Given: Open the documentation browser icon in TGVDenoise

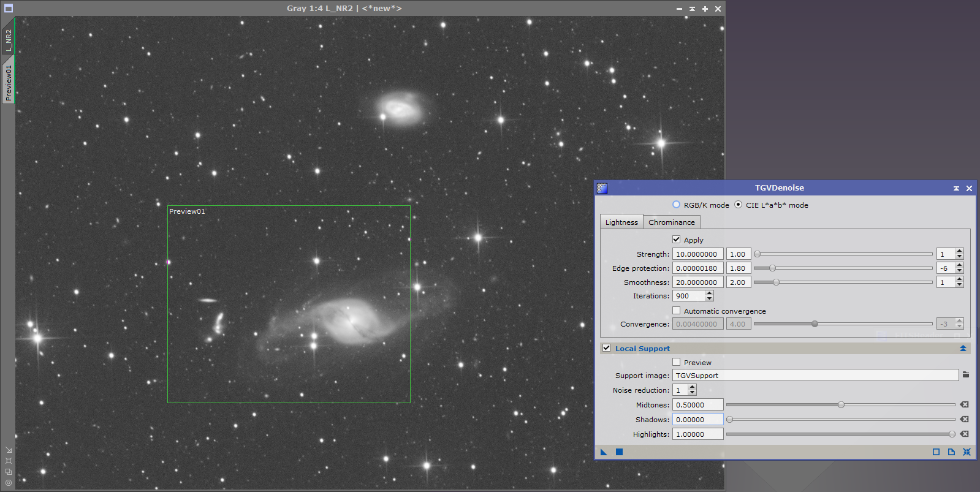Looking at the screenshot, I should [951, 452].
